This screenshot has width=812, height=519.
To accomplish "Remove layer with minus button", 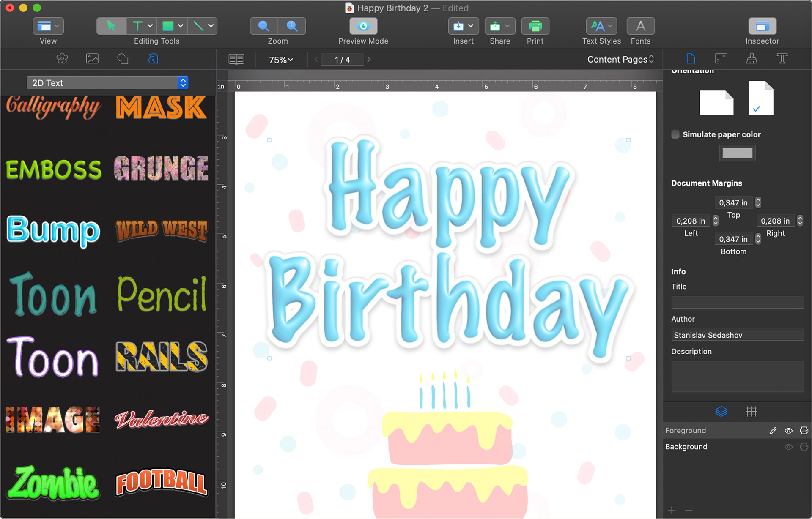I will point(689,510).
